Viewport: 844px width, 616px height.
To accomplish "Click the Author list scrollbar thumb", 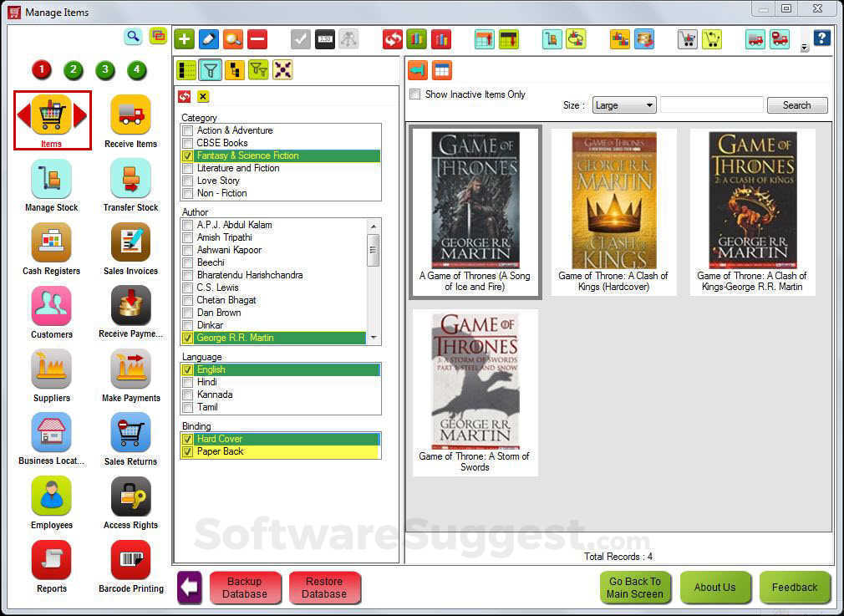I will tap(374, 249).
